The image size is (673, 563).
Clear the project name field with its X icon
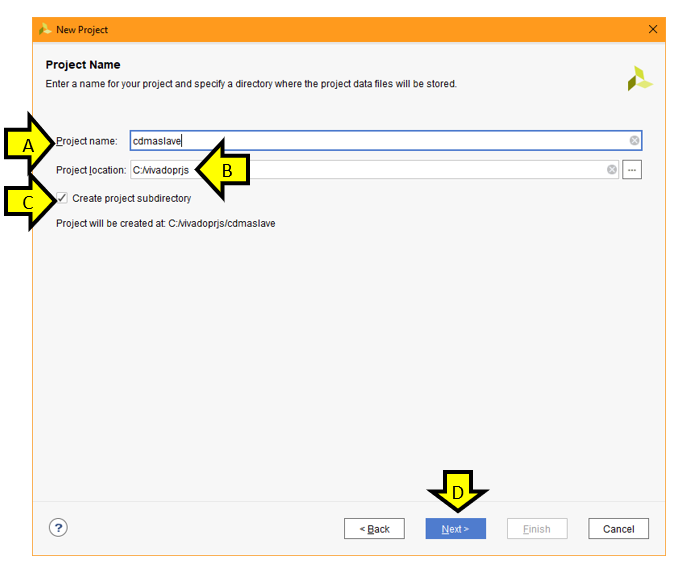click(634, 141)
